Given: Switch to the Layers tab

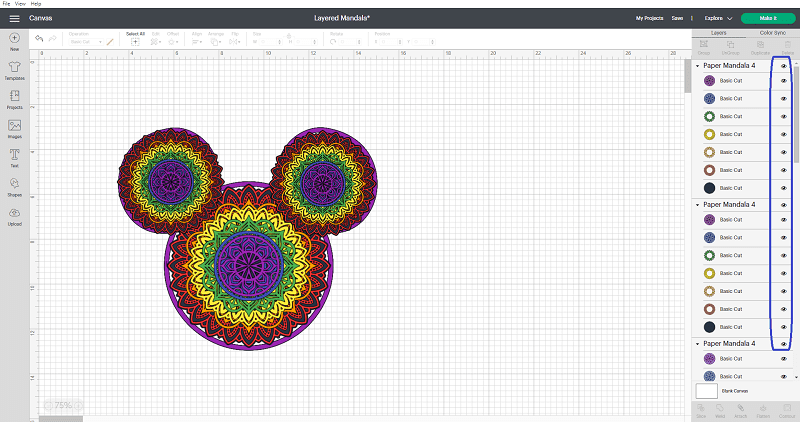Looking at the screenshot, I should (x=718, y=33).
